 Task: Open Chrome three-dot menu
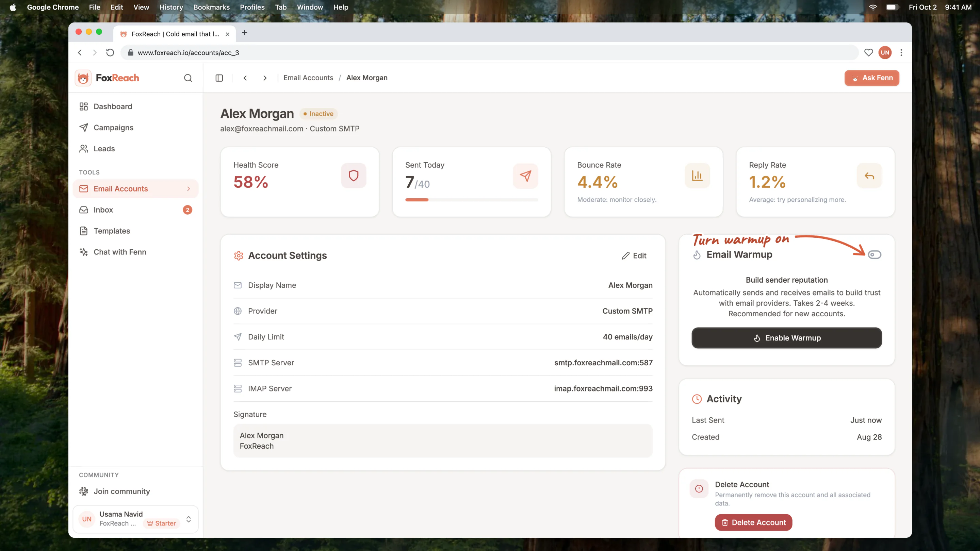tap(901, 52)
